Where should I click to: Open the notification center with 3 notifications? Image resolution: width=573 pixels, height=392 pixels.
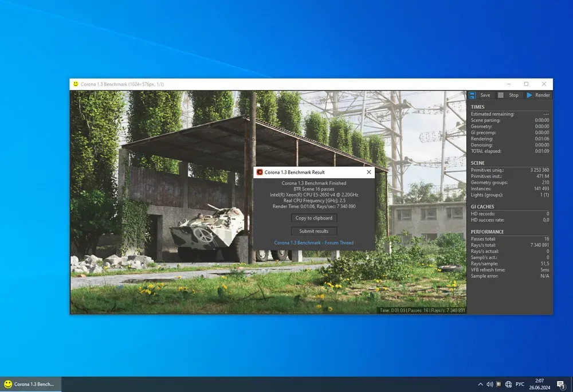pos(562,384)
